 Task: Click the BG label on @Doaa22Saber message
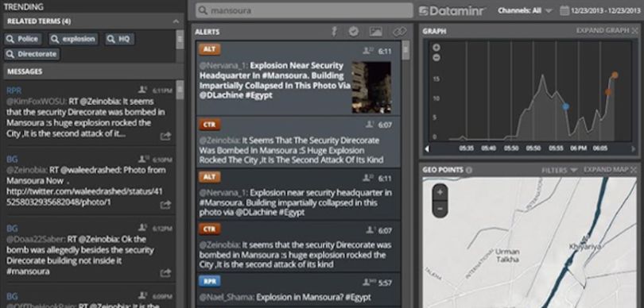(x=12, y=229)
